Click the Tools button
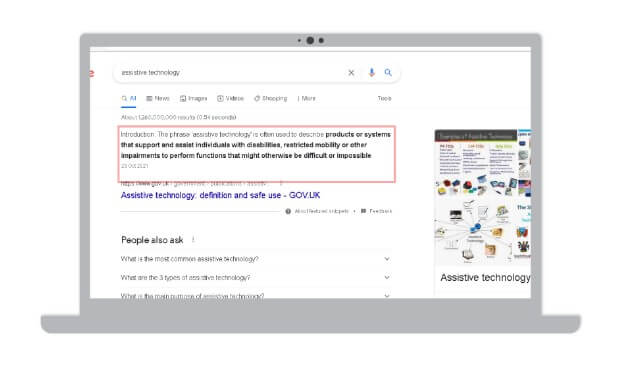 (385, 98)
